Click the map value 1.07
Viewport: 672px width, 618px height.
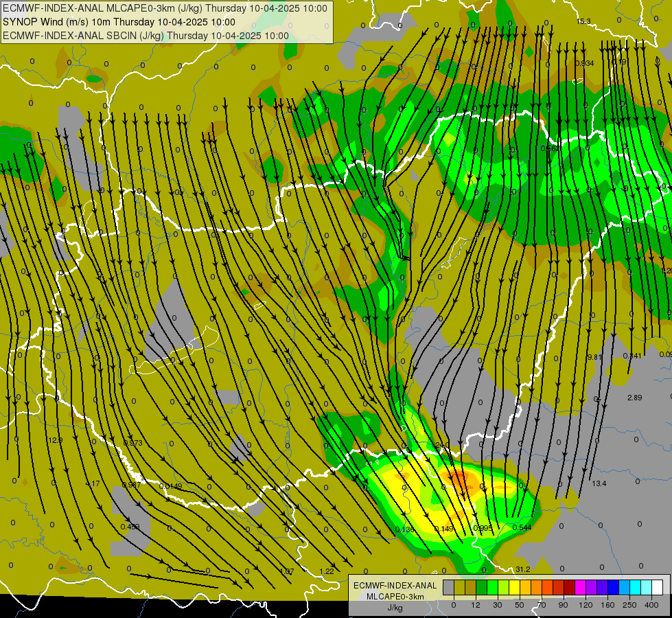pos(287,572)
